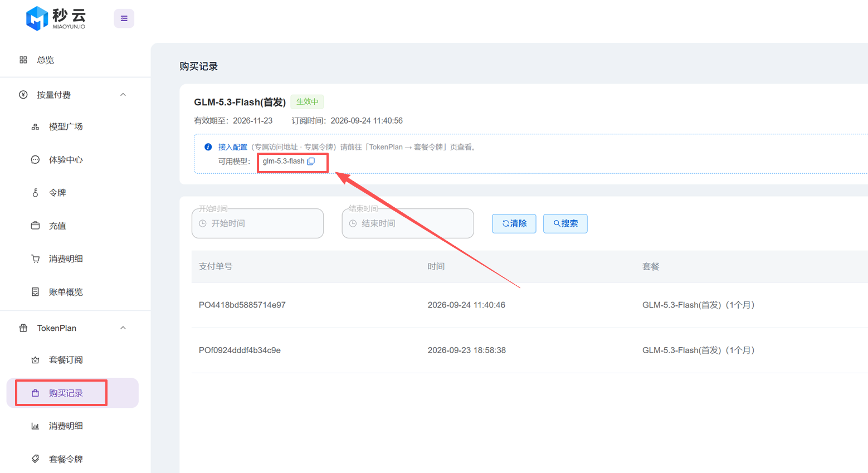
Task: Toggle the sidebar collapse menu button
Action: [x=124, y=18]
